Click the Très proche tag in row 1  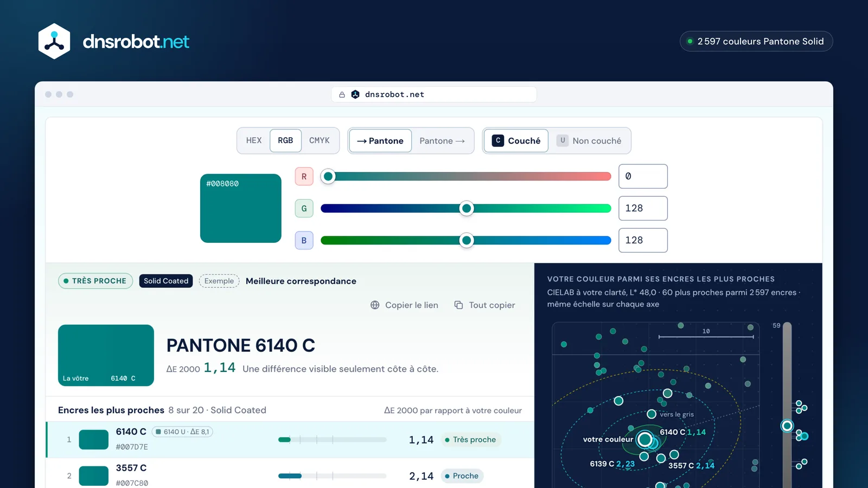click(470, 440)
